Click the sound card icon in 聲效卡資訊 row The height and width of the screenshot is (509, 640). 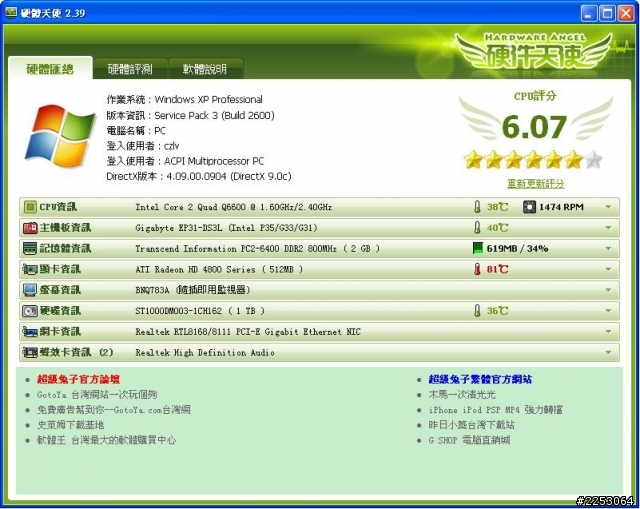(30, 353)
